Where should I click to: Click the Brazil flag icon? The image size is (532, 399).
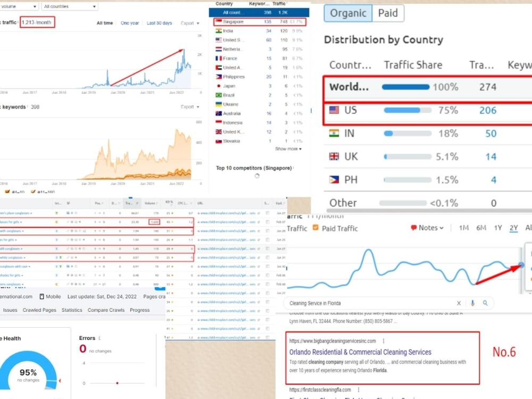click(x=219, y=95)
